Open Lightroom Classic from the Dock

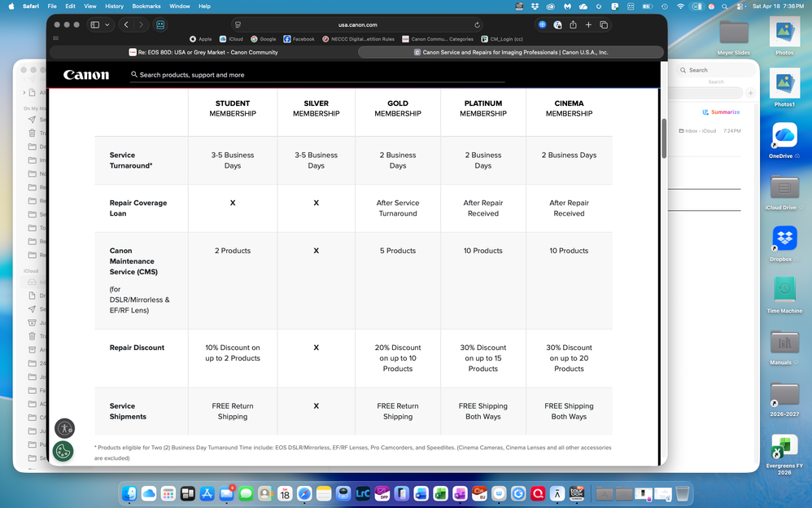click(363, 493)
